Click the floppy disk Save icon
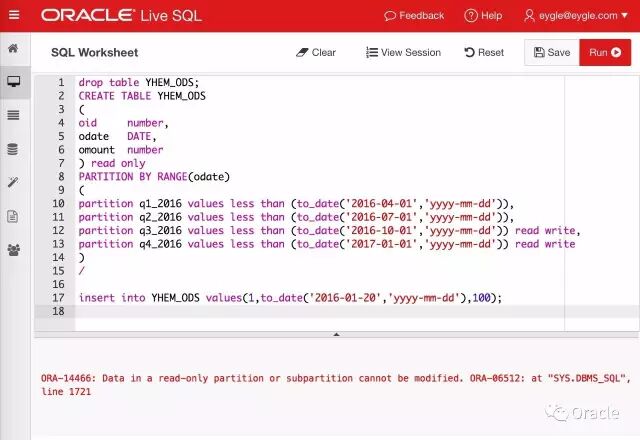 [539, 52]
